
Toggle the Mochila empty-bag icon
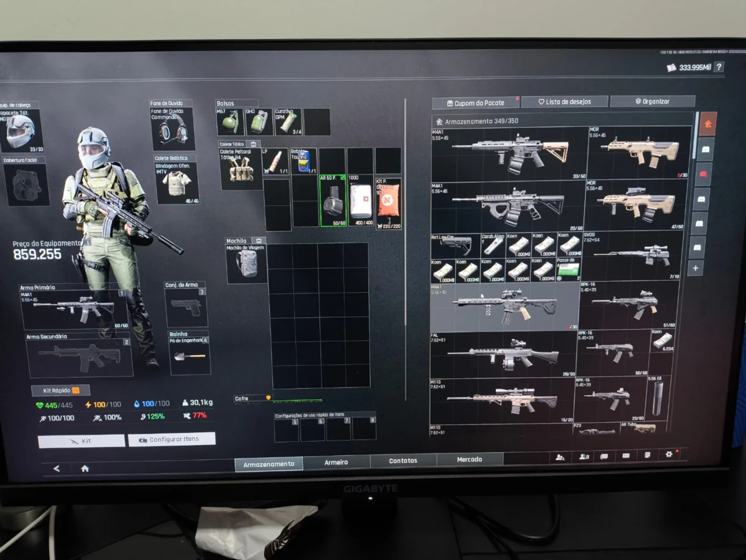click(259, 241)
